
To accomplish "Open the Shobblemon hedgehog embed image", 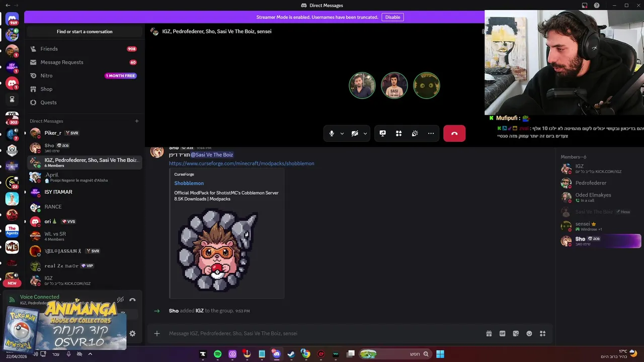I will click(x=217, y=250).
